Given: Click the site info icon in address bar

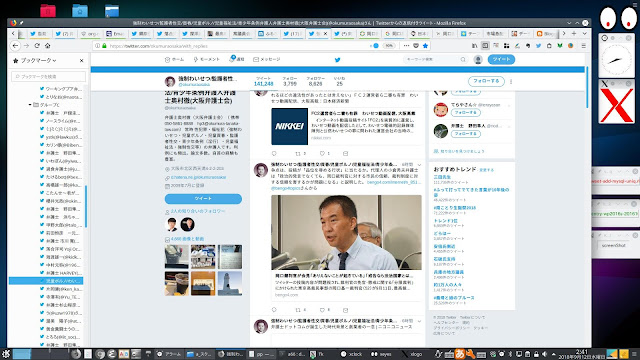Looking at the screenshot, I should tap(98, 46).
